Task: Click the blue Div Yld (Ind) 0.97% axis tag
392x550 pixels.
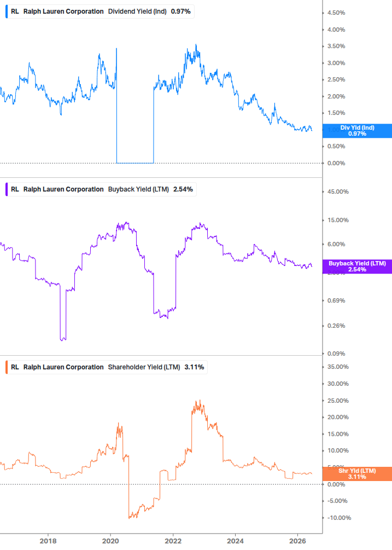Action: [357, 131]
